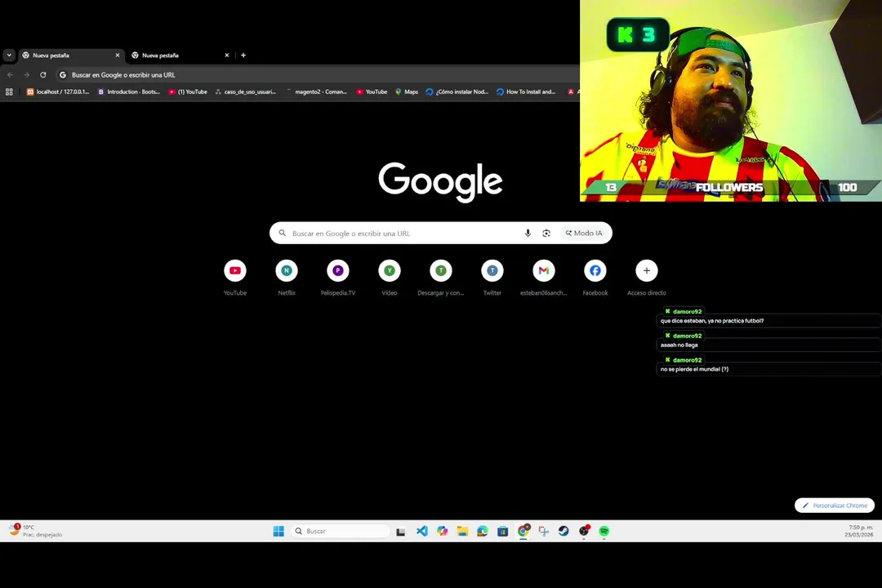Viewport: 882px width, 588px height.
Task: Open File Explorer from the taskbar
Action: point(462,531)
